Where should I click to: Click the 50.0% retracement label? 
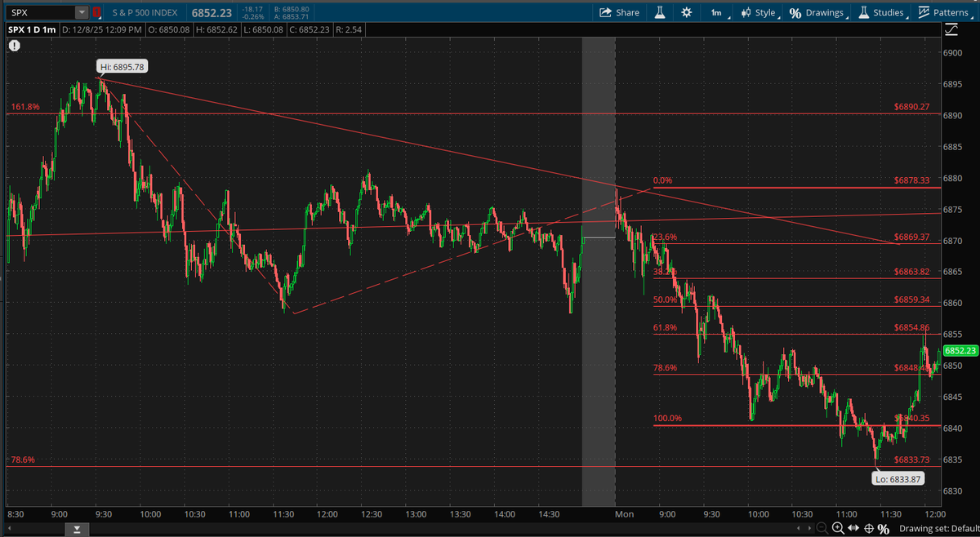[x=665, y=300]
